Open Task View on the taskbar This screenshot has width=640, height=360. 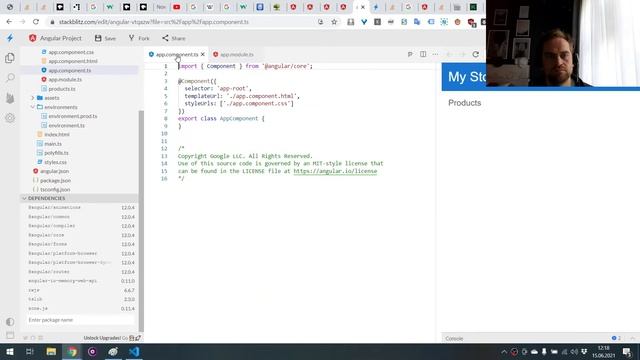tap(30, 351)
